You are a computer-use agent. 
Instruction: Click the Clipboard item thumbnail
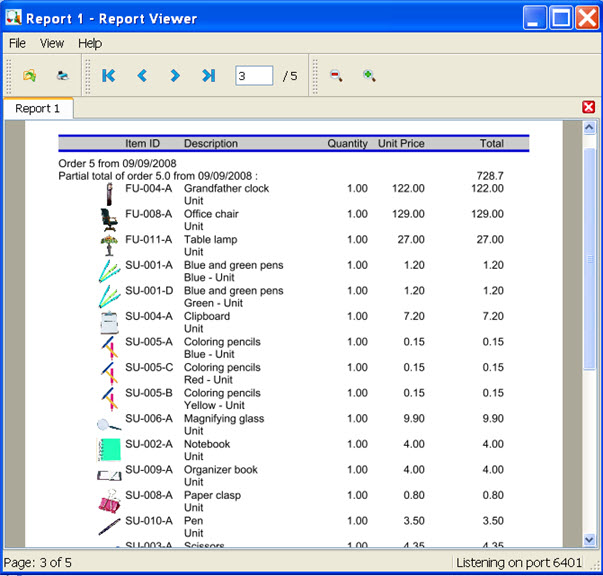coord(109,322)
